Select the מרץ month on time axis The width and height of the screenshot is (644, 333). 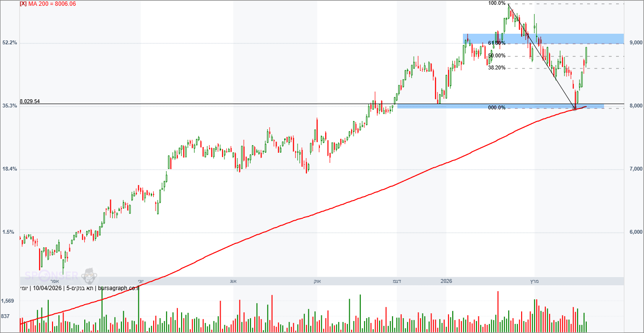[534, 281]
